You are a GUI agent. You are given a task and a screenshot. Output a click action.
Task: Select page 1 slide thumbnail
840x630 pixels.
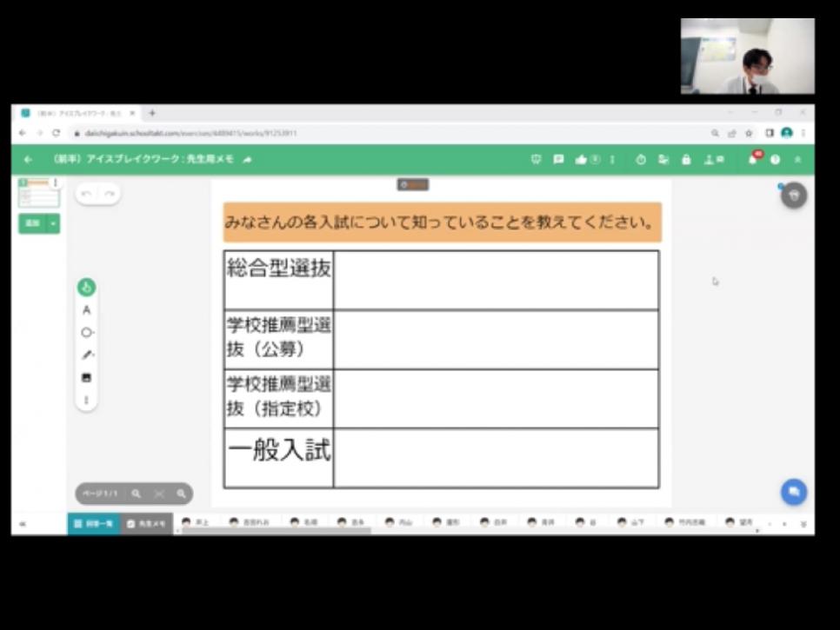point(38,195)
